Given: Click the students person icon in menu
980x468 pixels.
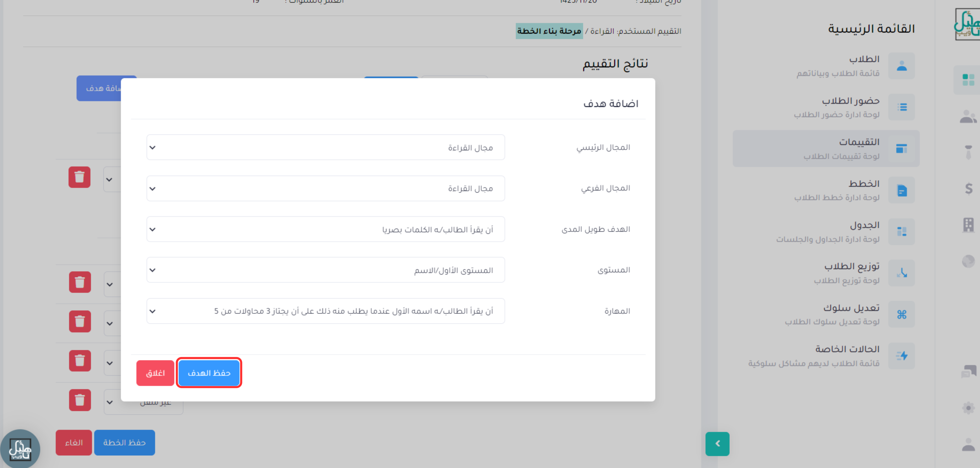Looking at the screenshot, I should [901, 66].
